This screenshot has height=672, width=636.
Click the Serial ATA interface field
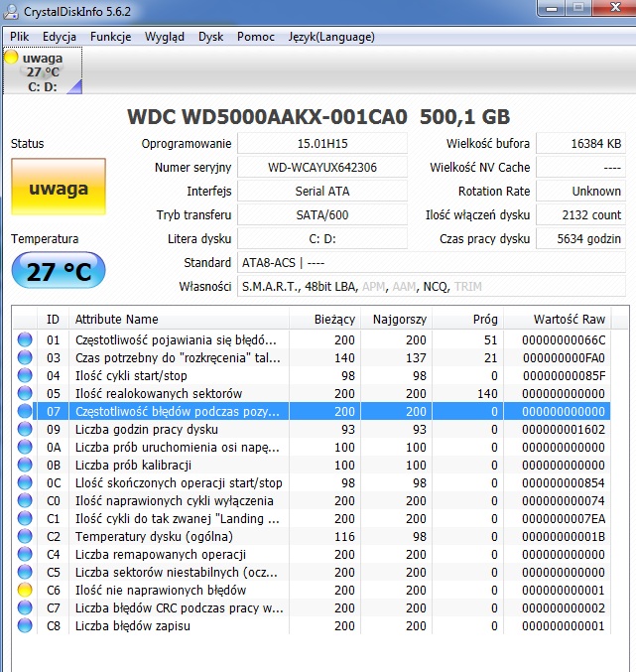322,192
